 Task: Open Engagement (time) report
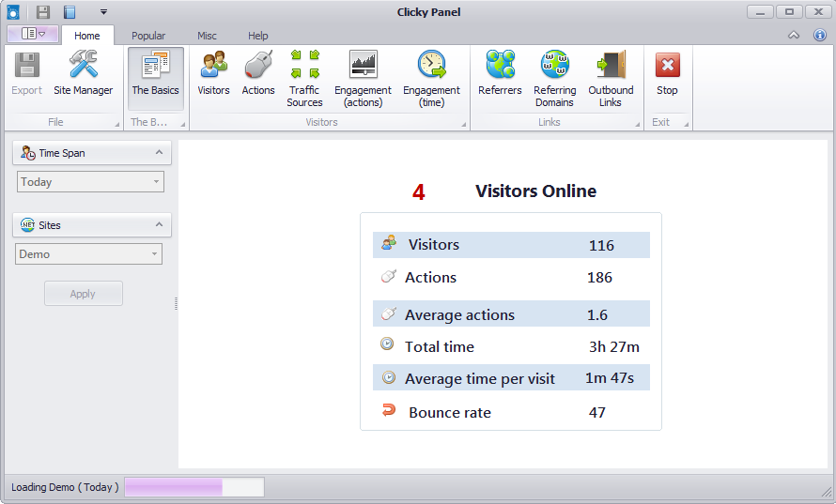tap(431, 79)
